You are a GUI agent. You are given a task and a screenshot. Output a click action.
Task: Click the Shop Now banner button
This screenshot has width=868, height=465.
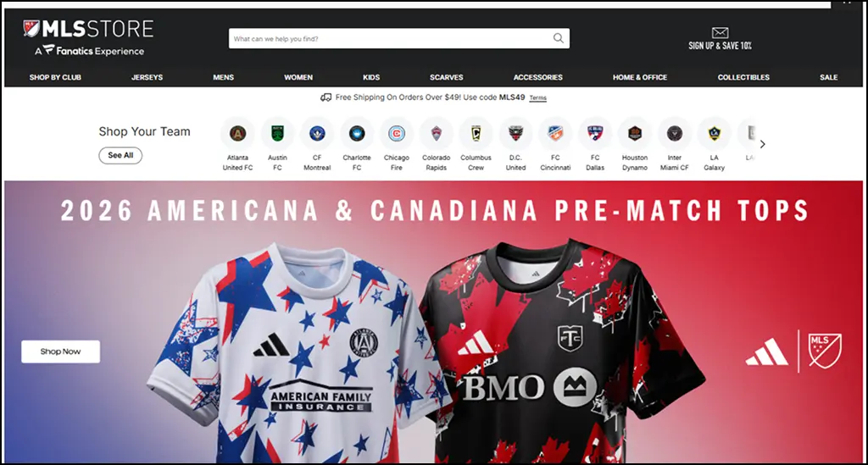pos(61,352)
